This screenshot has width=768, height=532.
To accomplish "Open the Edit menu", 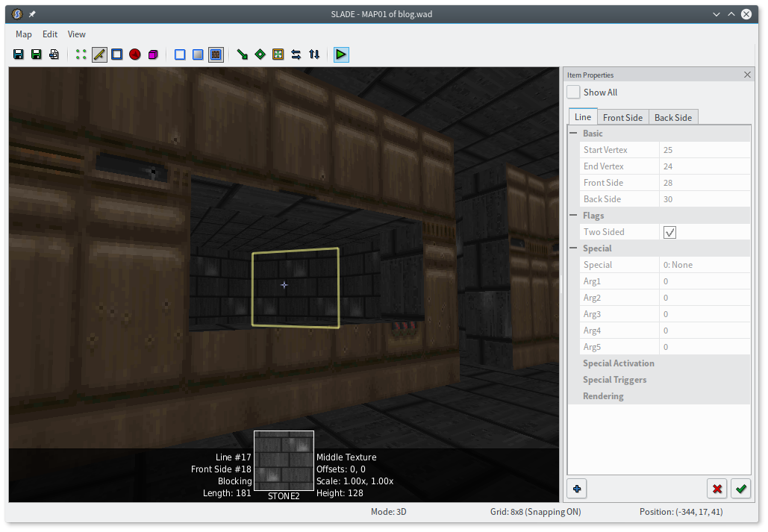I will 50,34.
